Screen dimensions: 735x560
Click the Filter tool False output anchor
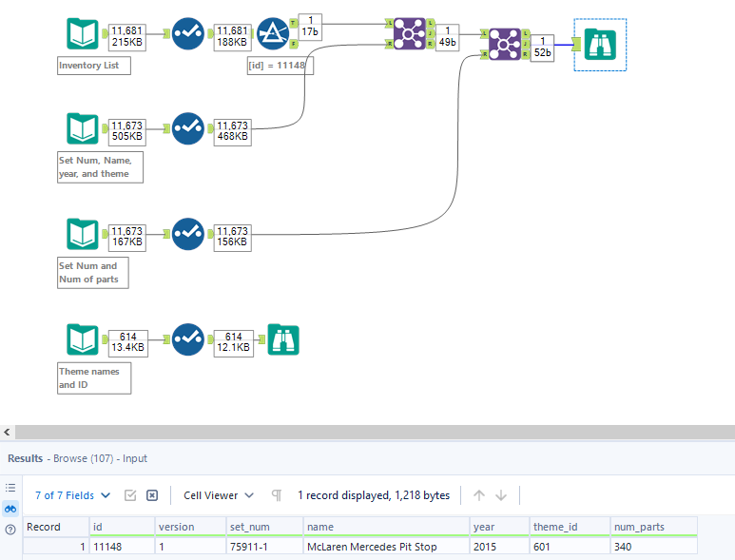pos(294,44)
